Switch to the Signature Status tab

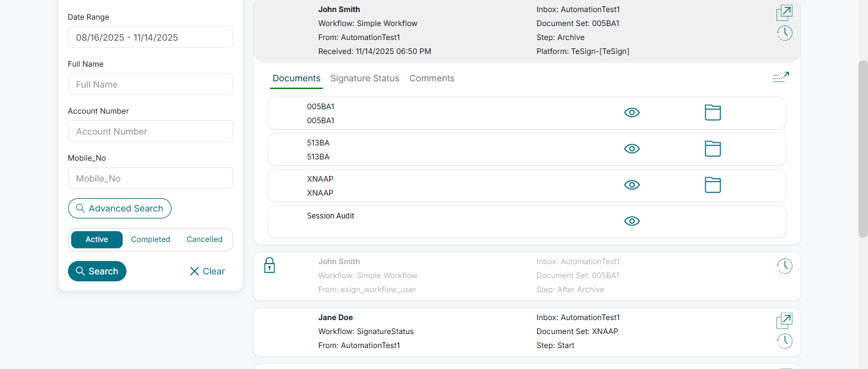[365, 78]
